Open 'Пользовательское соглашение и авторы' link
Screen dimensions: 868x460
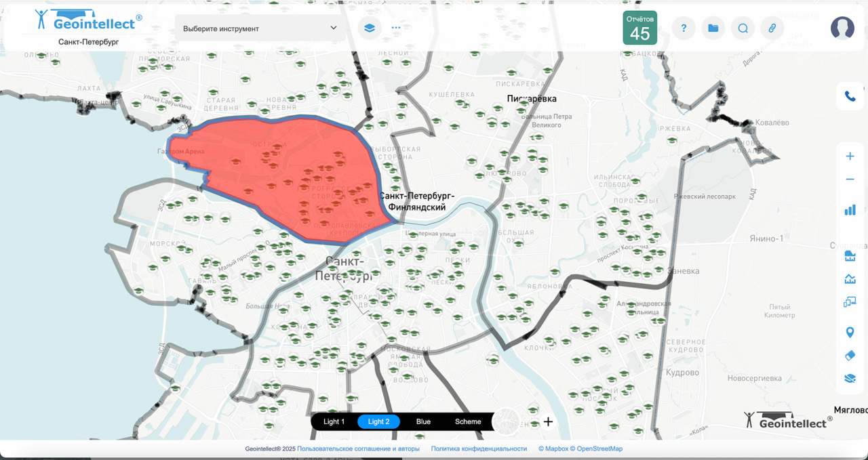coord(358,448)
